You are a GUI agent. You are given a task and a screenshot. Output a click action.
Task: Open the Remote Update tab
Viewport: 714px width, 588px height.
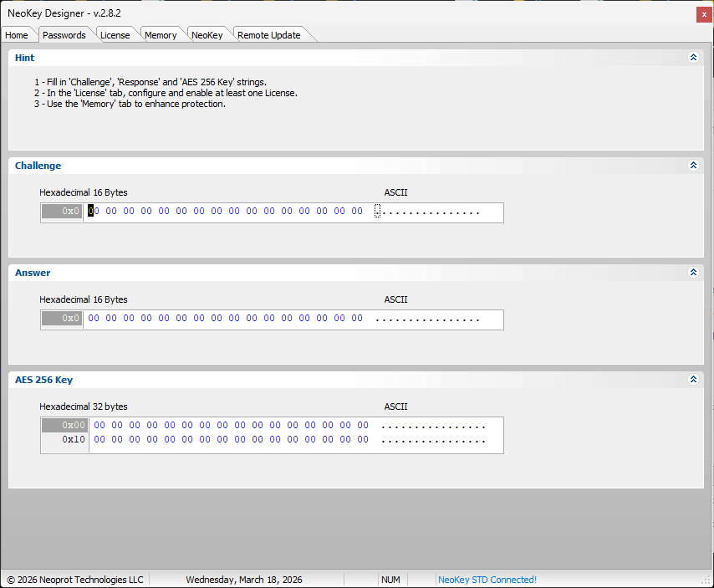click(268, 35)
